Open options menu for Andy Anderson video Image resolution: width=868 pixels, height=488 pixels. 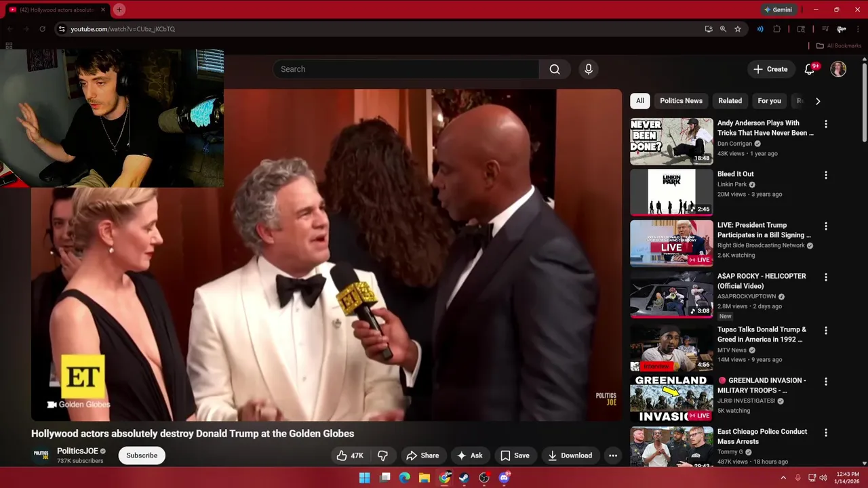(825, 124)
